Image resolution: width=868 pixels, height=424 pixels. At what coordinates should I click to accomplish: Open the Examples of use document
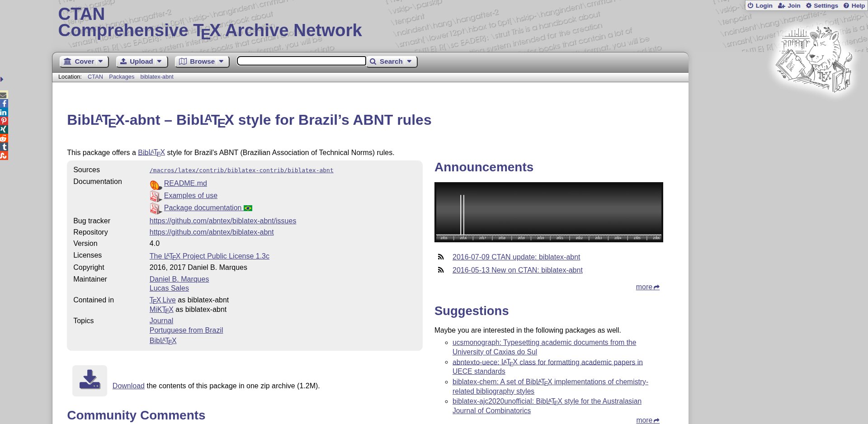[191, 195]
